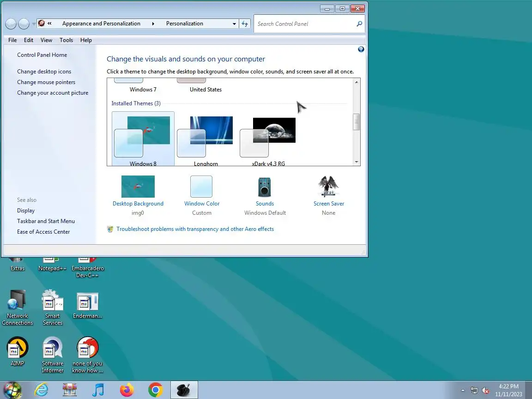
Task: Click the double chevron in address bar
Action: [49, 24]
